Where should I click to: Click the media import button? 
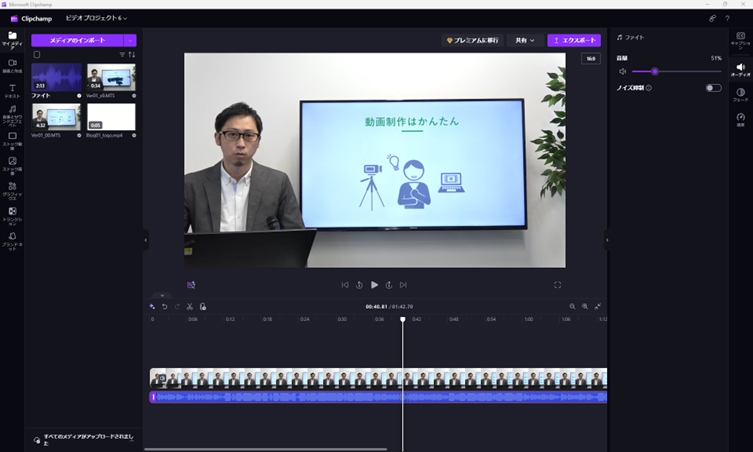tap(77, 40)
